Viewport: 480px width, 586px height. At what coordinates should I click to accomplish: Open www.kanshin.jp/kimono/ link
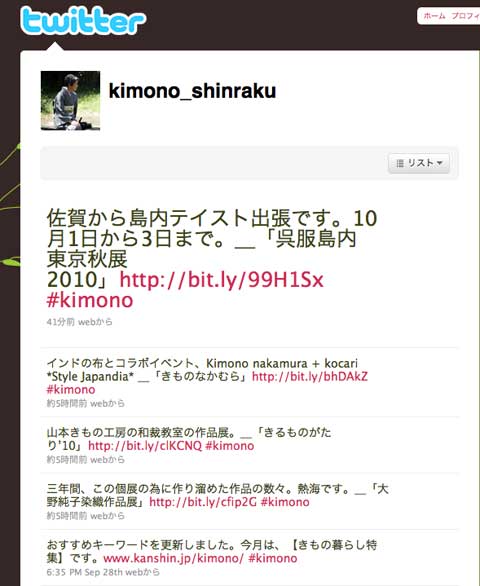173,558
